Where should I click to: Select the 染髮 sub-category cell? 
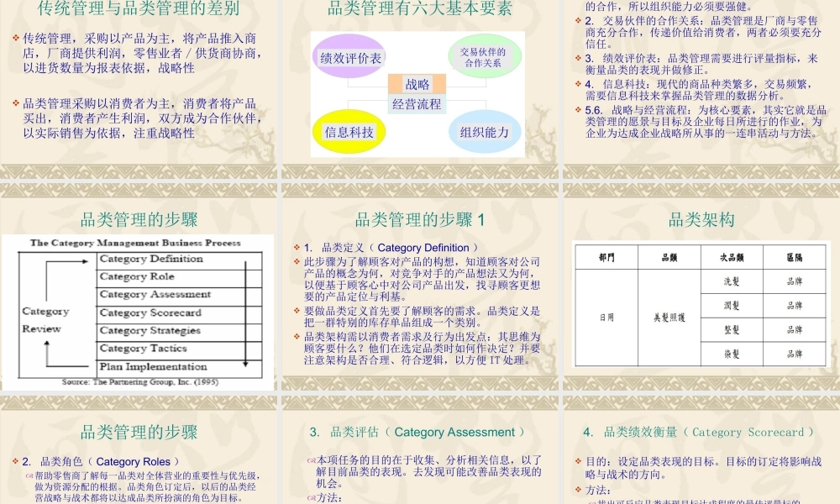point(732,354)
